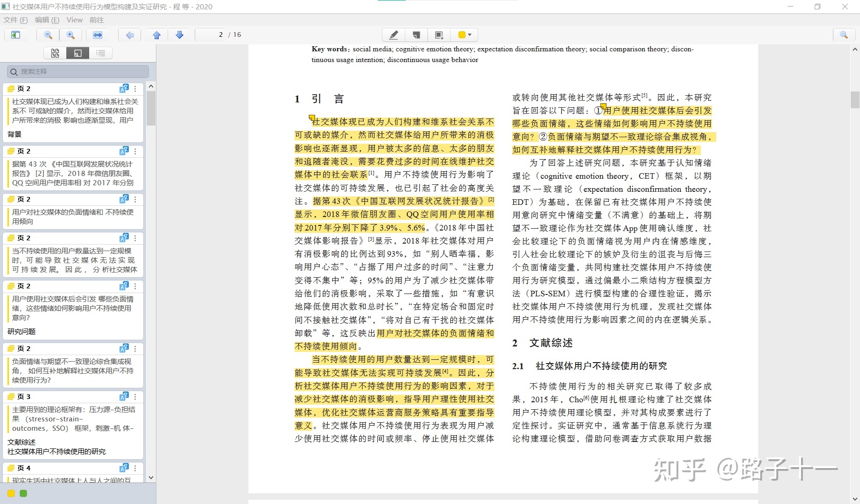Image resolution: width=860 pixels, height=504 pixels.
Task: Open annotation text 主要用到的理论框架有
Action: [74, 419]
